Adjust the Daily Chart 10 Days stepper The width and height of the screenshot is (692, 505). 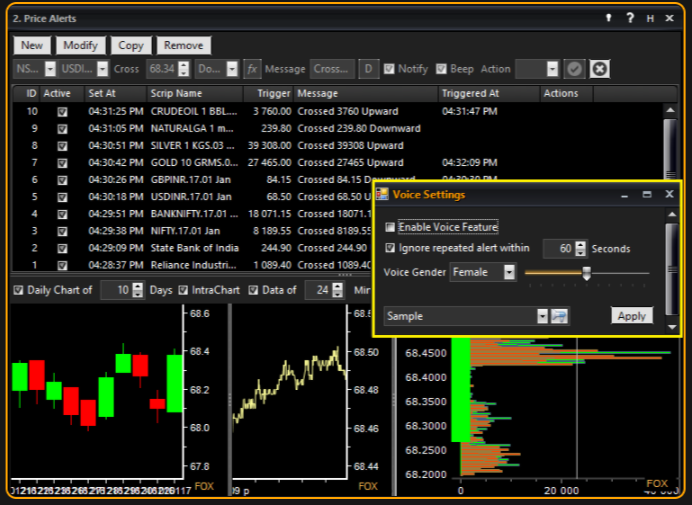coord(138,290)
